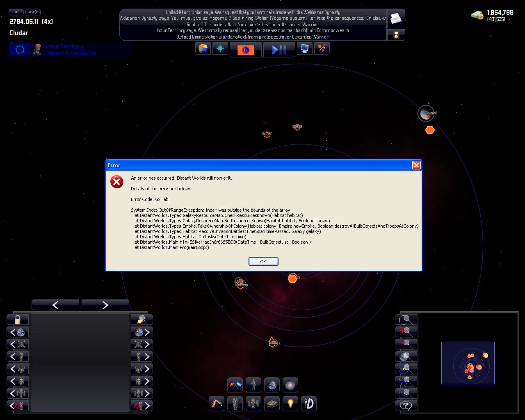Open colonies planet icon in bottom bar
The width and height of the screenshot is (525, 420).
(272, 385)
